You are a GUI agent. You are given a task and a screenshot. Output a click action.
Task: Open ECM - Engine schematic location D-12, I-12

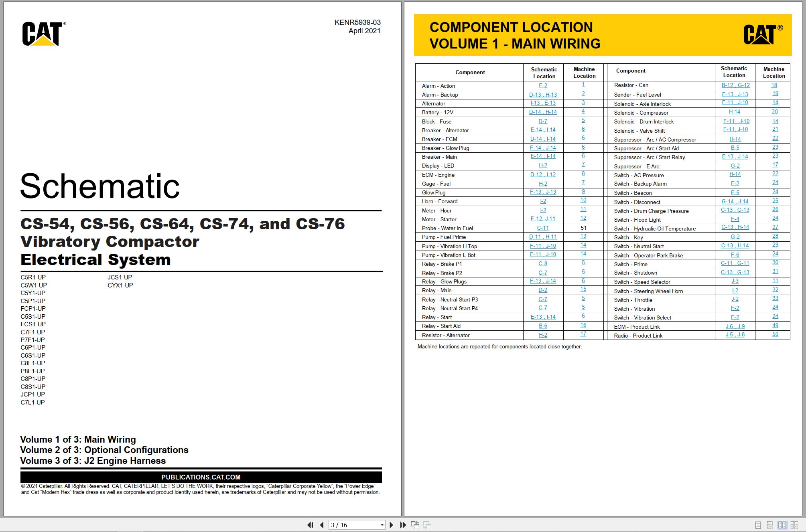[543, 174]
